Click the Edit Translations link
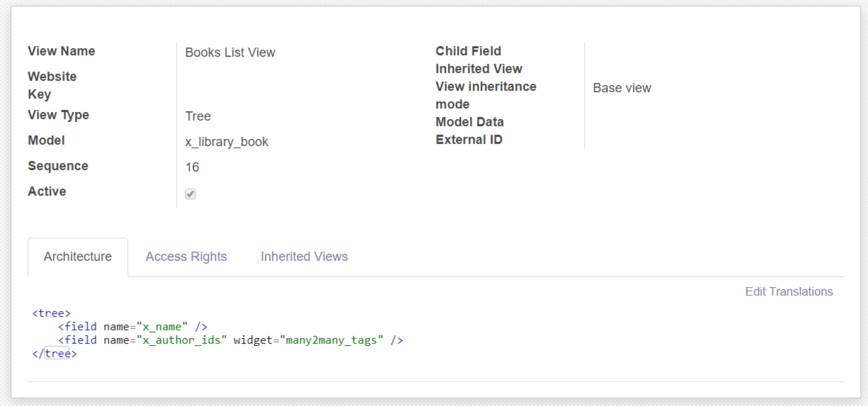This screenshot has width=868, height=406. [789, 291]
